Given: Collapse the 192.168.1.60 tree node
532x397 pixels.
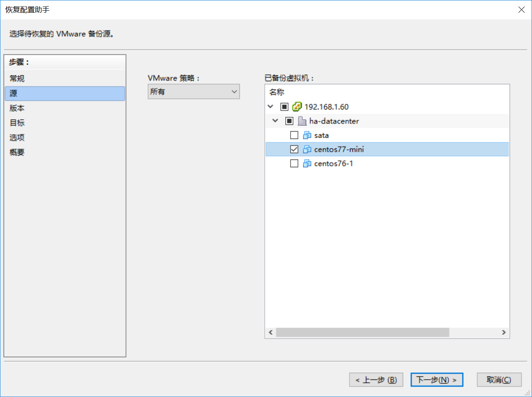Looking at the screenshot, I should pyautogui.click(x=271, y=107).
